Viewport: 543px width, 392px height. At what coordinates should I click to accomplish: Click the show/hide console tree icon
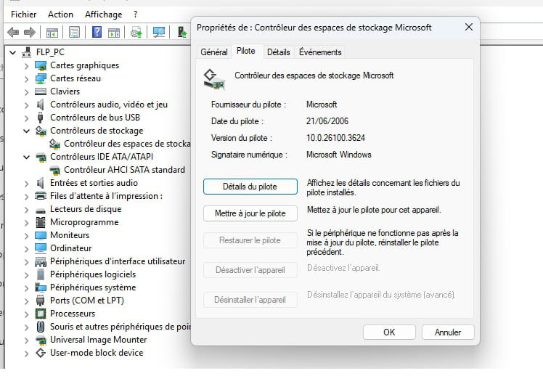pyautogui.click(x=52, y=33)
